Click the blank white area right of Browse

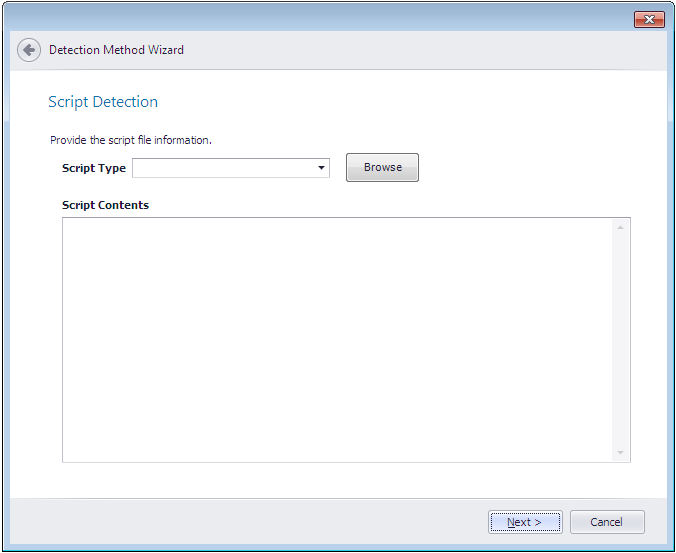(x=530, y=168)
